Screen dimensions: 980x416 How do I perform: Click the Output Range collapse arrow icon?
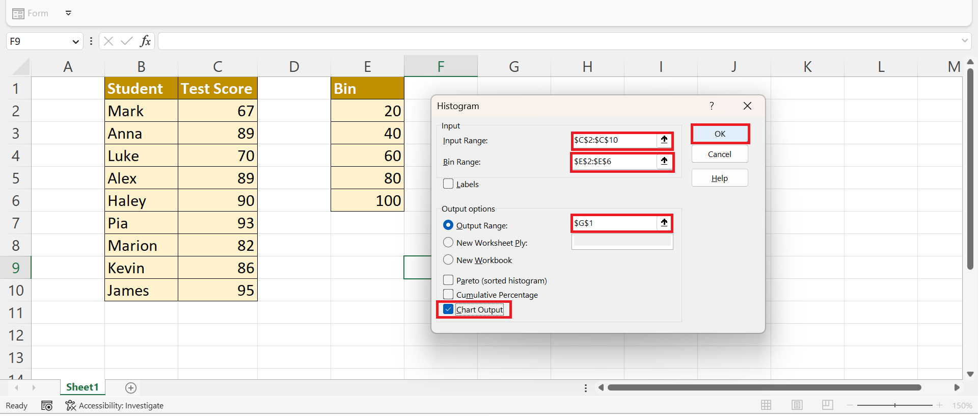(664, 223)
